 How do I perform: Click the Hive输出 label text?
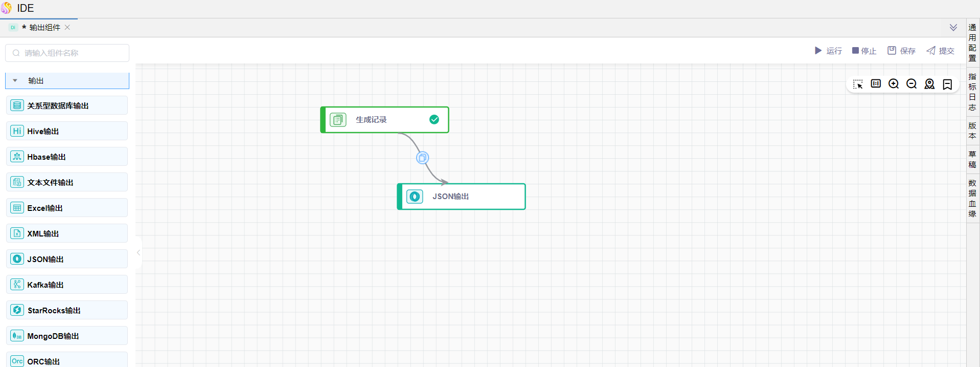click(43, 132)
